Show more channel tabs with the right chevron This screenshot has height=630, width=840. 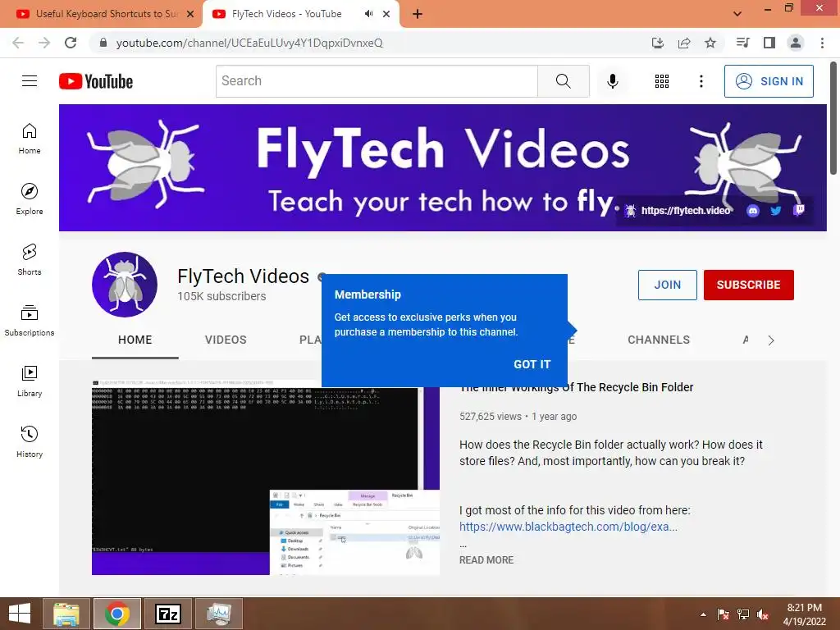[771, 340]
